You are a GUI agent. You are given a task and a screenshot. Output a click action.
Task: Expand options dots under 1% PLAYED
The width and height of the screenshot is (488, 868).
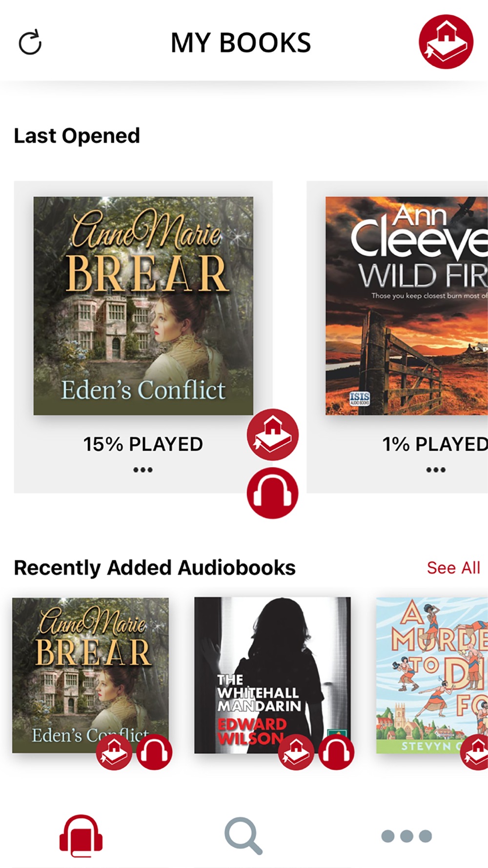pos(436,470)
